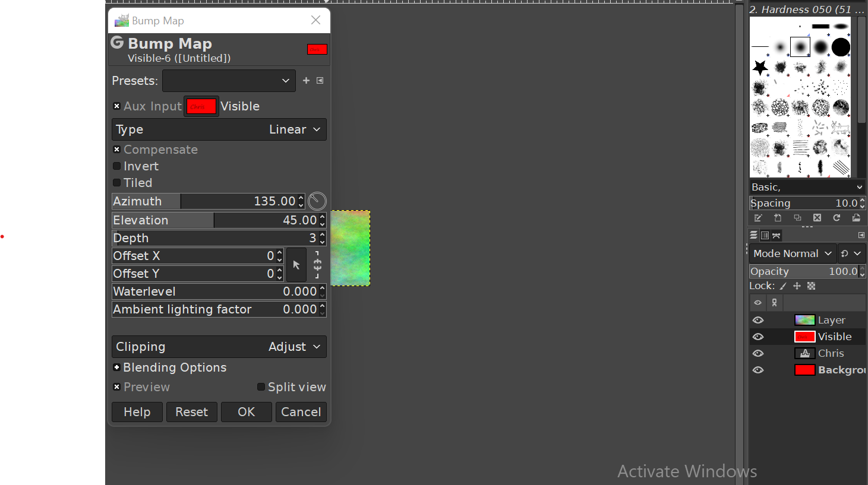
Task: Click the link column header in layers
Action: coord(774,303)
